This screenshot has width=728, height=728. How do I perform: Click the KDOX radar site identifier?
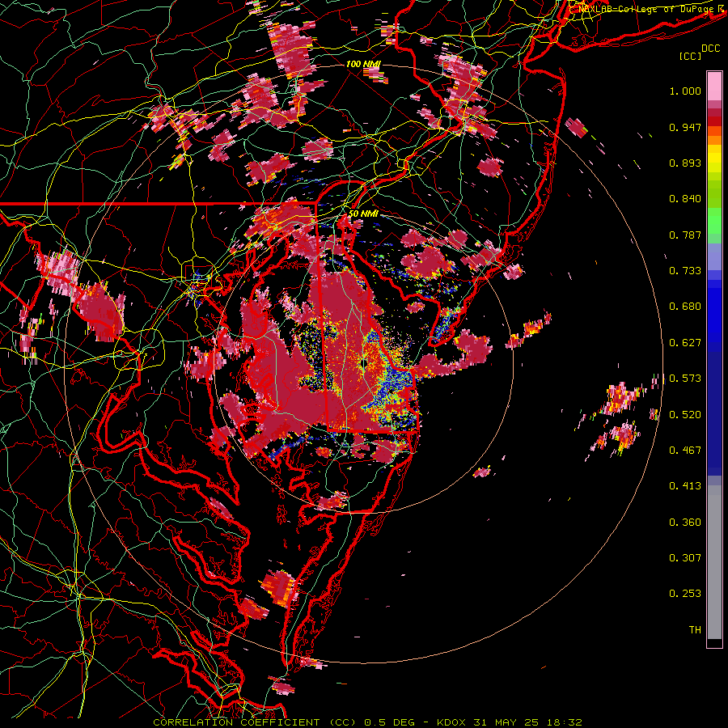tap(453, 722)
